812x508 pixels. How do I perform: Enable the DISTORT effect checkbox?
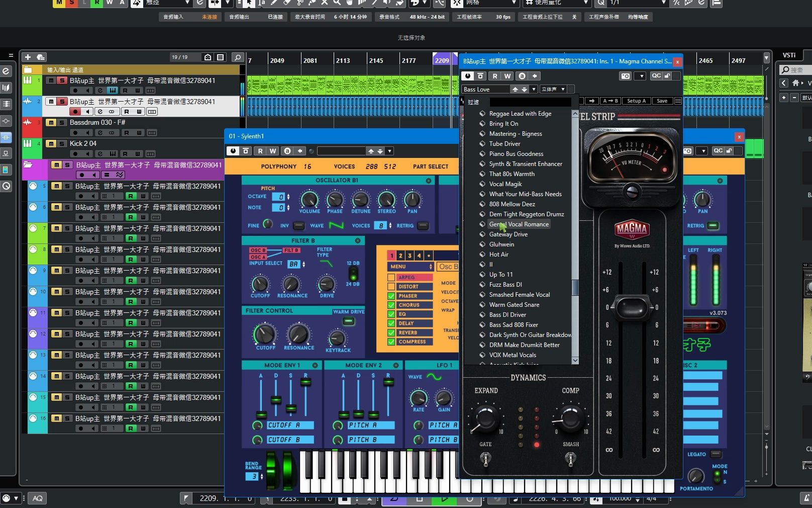pyautogui.click(x=391, y=287)
